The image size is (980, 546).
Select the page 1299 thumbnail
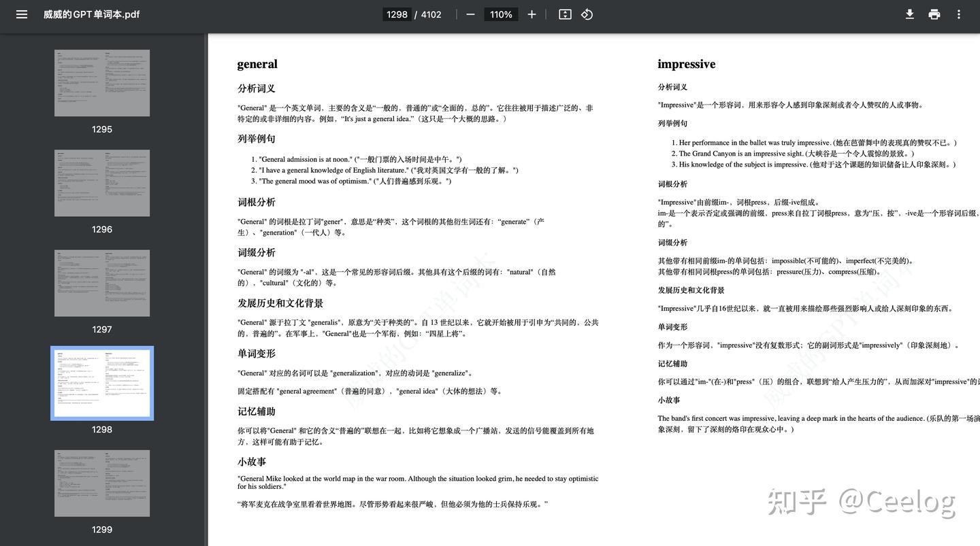[101, 483]
